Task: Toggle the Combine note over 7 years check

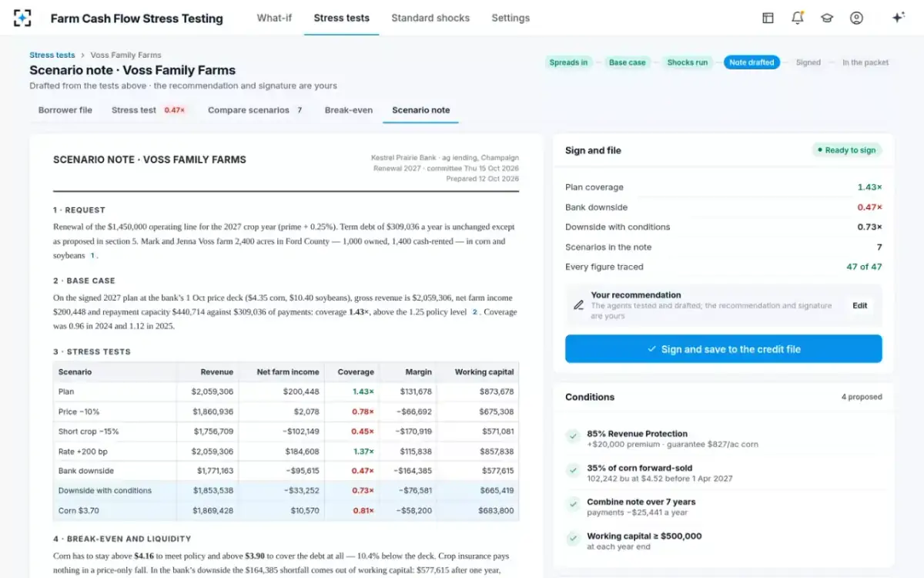Action: [573, 505]
